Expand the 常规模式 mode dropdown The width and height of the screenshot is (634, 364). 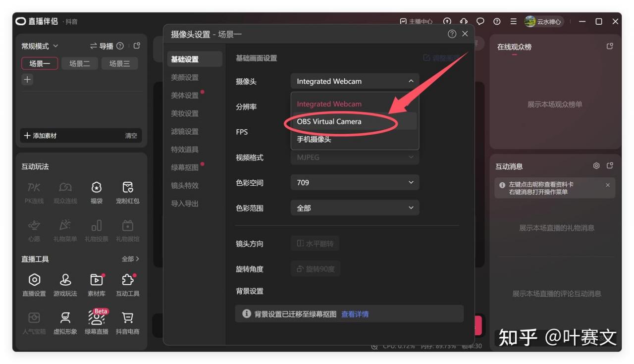click(x=40, y=46)
